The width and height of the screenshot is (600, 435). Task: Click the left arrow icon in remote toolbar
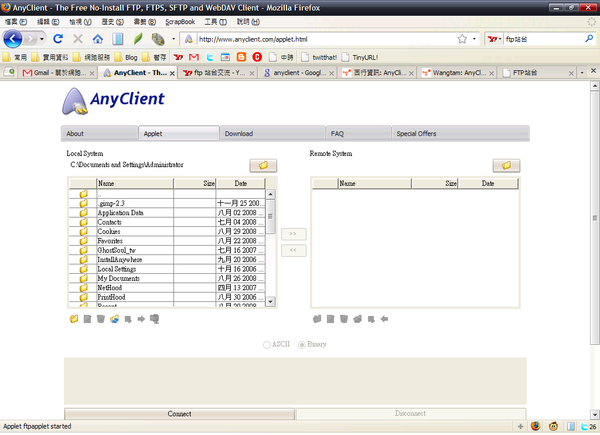tap(385, 319)
